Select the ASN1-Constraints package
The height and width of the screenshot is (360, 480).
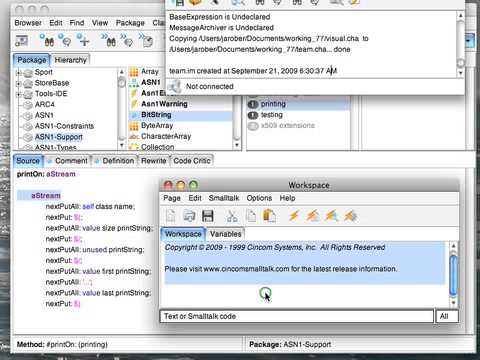point(64,126)
